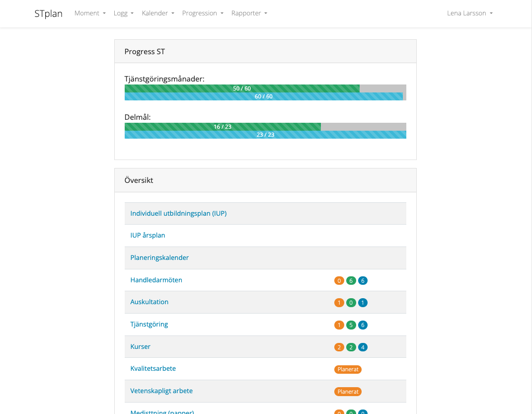This screenshot has width=532, height=414.
Task: Click the orange zero badge beside Handledarmöten
Action: (339, 280)
